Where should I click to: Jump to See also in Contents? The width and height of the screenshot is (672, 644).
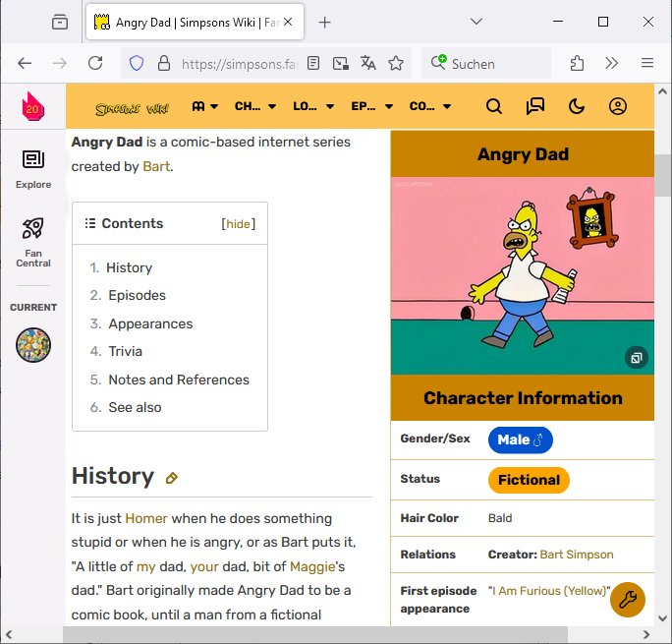(x=135, y=407)
